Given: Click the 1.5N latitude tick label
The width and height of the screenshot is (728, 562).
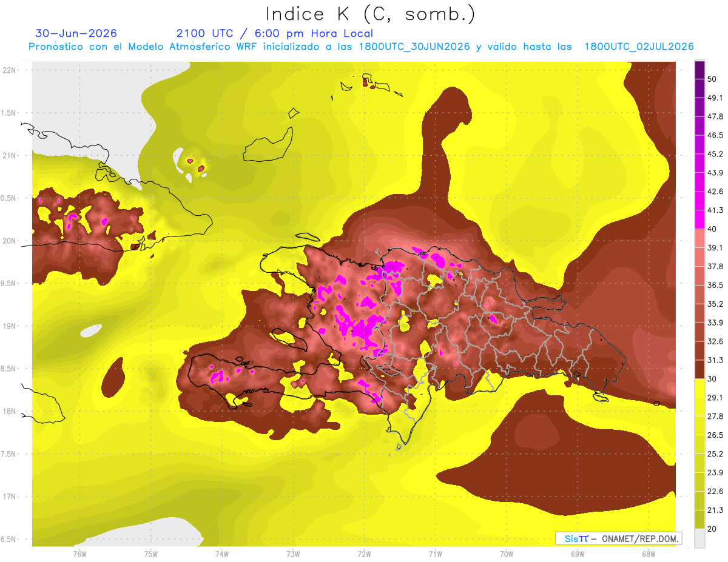Looking at the screenshot, I should 9,113.
